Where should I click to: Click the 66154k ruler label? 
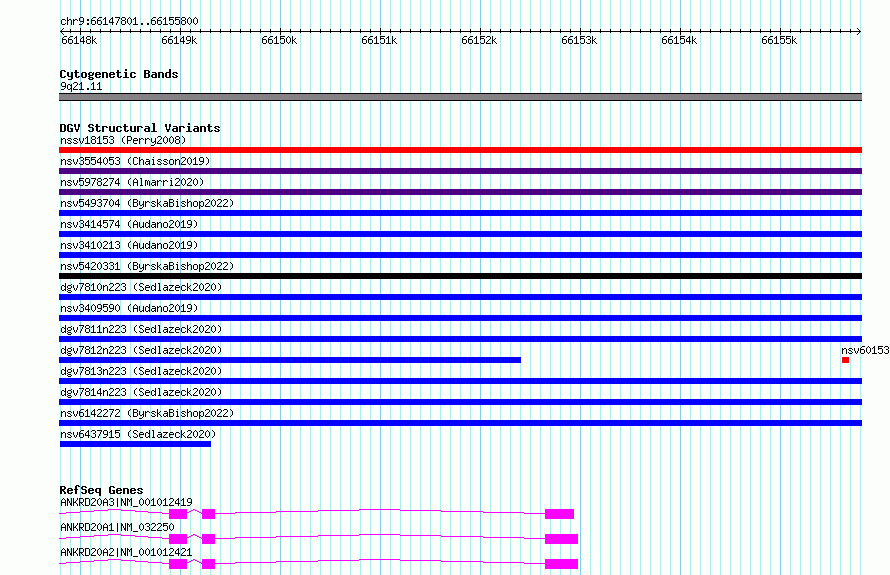679,40
